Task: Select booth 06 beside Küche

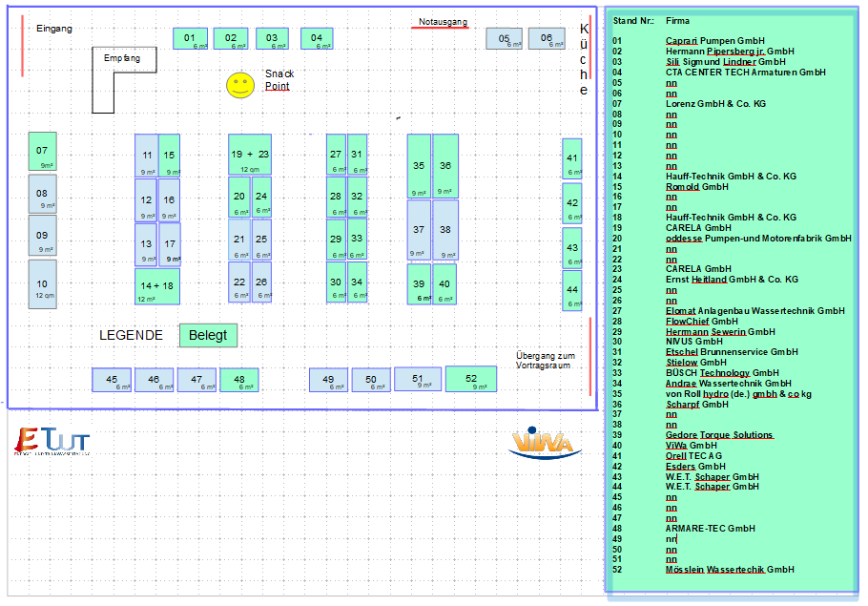Action: pos(547,39)
